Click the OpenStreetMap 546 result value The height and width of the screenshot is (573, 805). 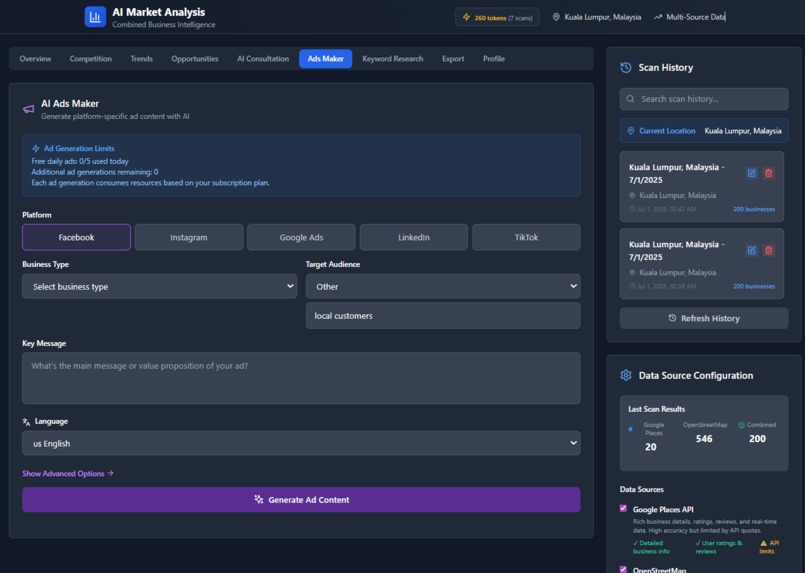pyautogui.click(x=704, y=438)
